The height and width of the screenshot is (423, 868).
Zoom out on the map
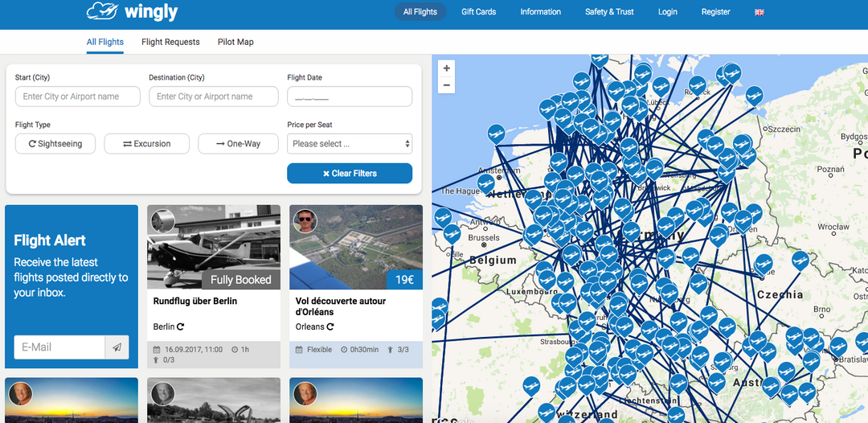[447, 85]
